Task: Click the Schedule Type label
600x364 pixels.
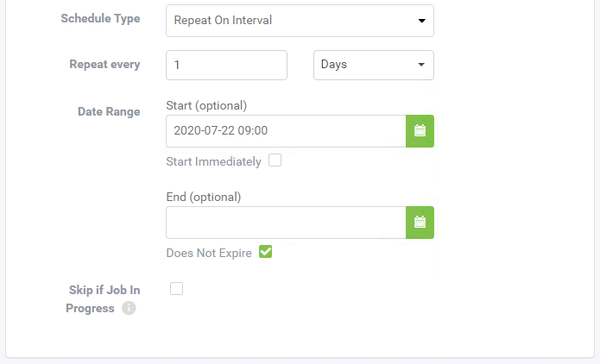Action: tap(100, 18)
